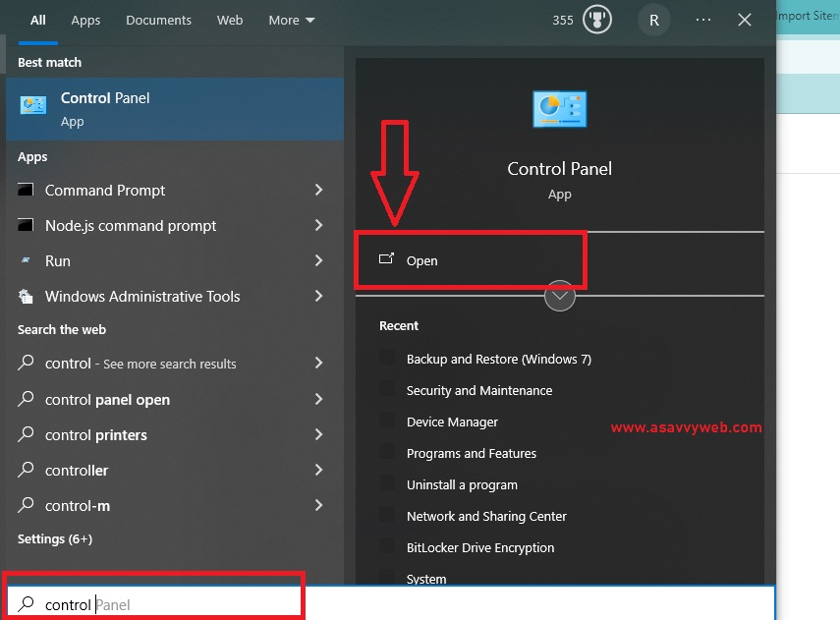Click the search text input field

coord(390,604)
